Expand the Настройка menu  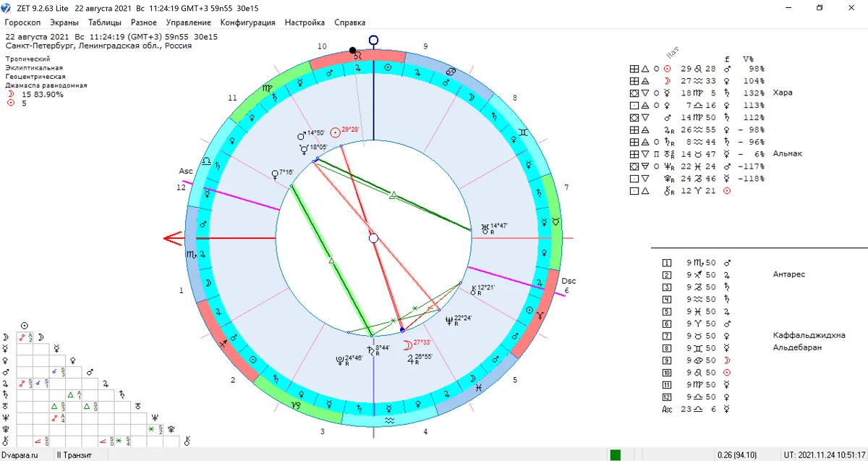point(305,22)
